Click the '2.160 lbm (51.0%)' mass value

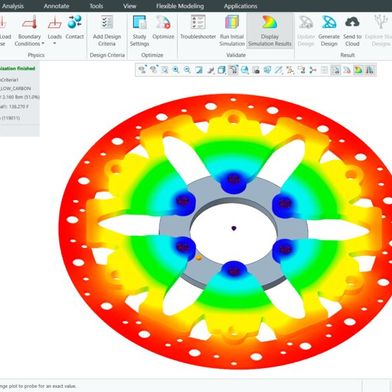pyautogui.click(x=20, y=97)
